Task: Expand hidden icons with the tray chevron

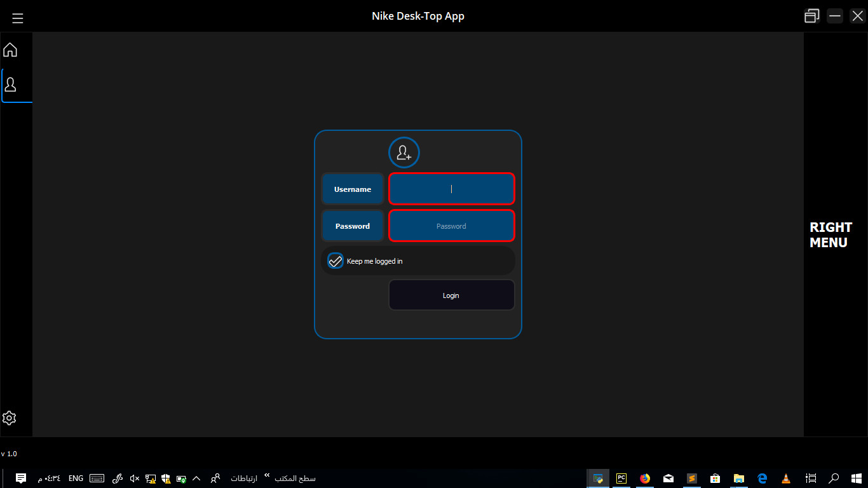Action: click(x=196, y=478)
